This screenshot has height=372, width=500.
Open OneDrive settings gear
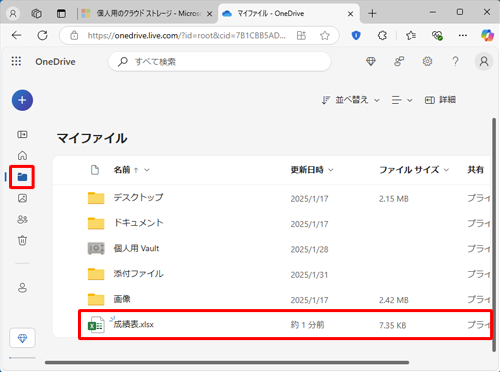pos(427,61)
